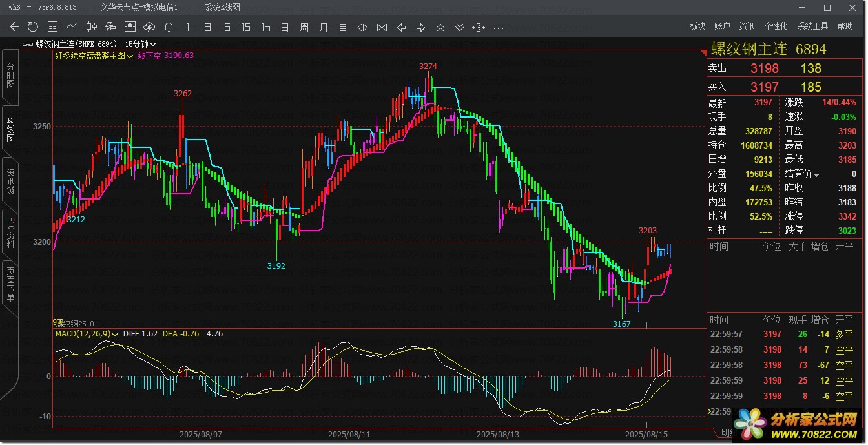Screen dimensions: 868x445
Task: Select the 15-minute period button
Action: pos(246,27)
